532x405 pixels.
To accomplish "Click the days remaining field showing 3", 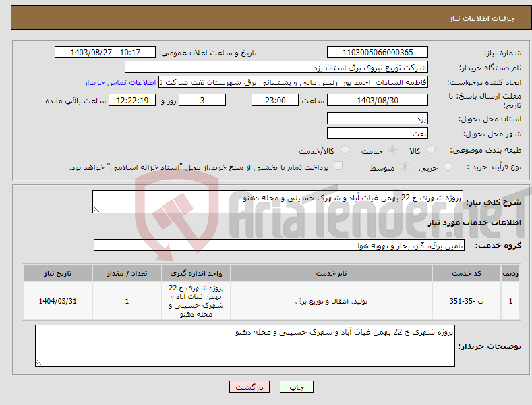I will click(x=202, y=100).
